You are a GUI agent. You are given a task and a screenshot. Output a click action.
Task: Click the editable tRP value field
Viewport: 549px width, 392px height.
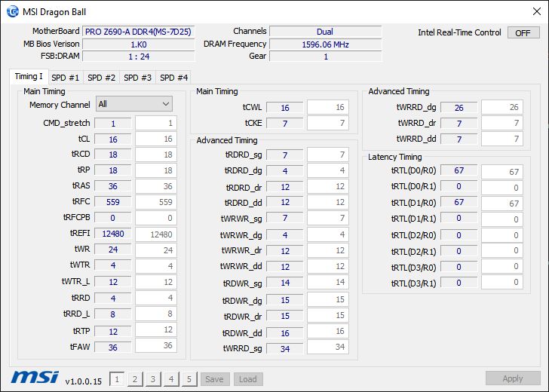click(156, 170)
